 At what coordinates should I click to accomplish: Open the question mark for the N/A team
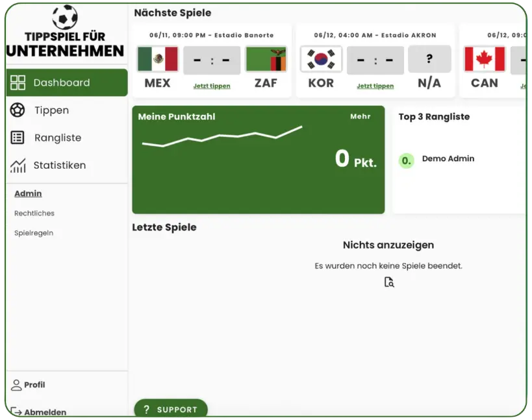click(x=429, y=59)
